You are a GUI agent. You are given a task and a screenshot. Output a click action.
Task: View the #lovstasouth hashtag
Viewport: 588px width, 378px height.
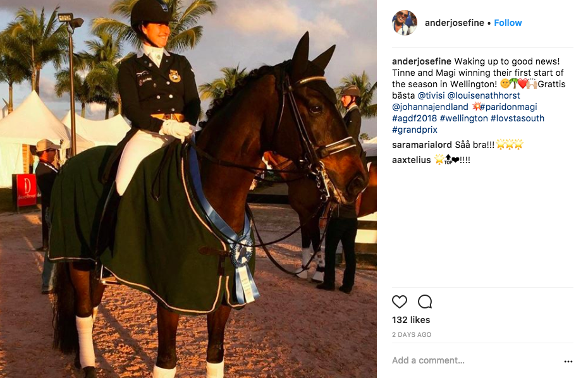pos(517,118)
